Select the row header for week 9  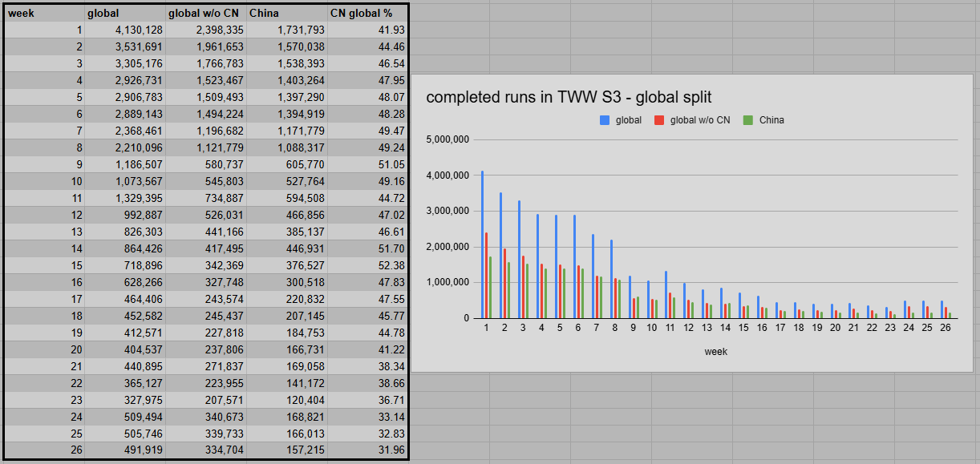pos(44,164)
